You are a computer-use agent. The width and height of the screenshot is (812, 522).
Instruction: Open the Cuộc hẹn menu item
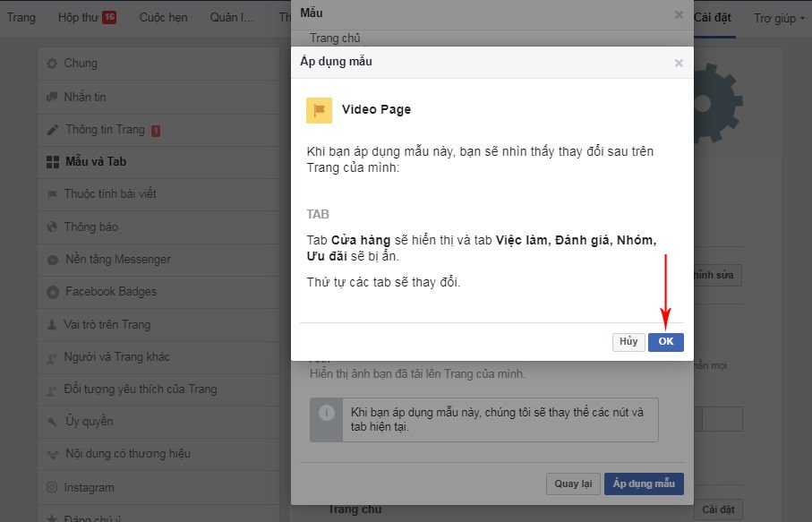163,17
